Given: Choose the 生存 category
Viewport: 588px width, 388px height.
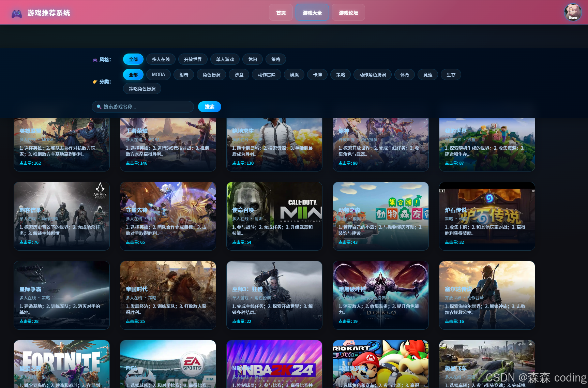Looking at the screenshot, I should [x=451, y=75].
